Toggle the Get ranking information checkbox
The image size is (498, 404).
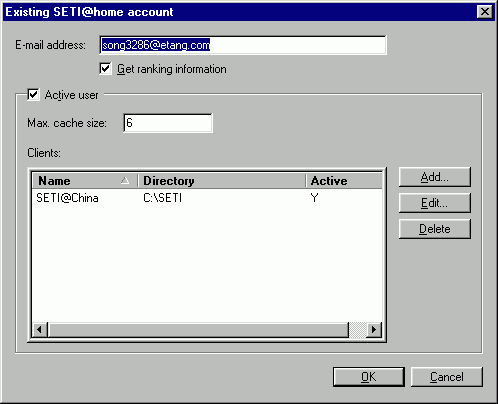105,69
